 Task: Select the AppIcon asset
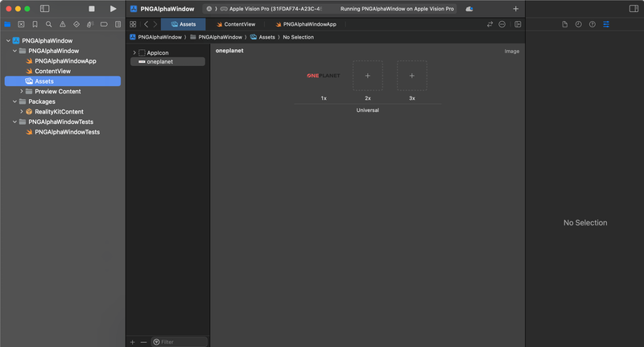[167, 52]
